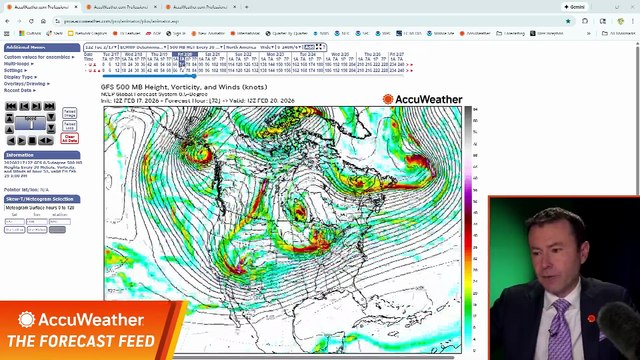Click the GFS 500 MB map image
640x360 pixels.
pyautogui.click(x=282, y=230)
